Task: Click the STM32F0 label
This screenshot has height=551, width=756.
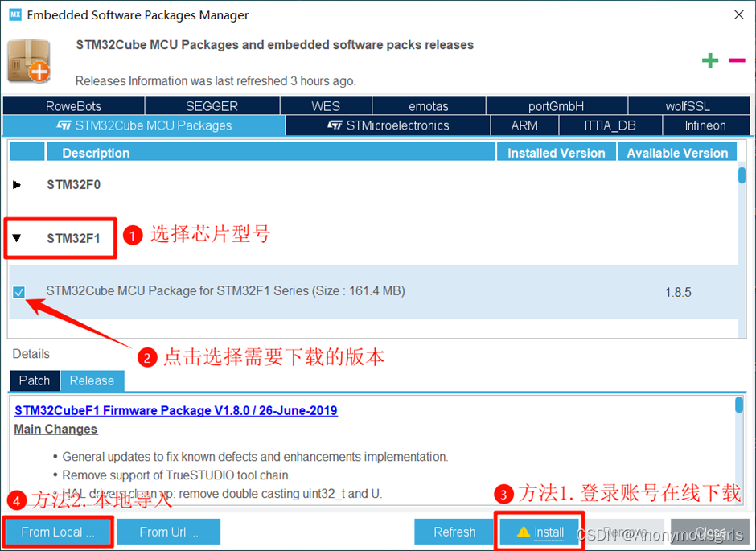Action: [x=74, y=185]
